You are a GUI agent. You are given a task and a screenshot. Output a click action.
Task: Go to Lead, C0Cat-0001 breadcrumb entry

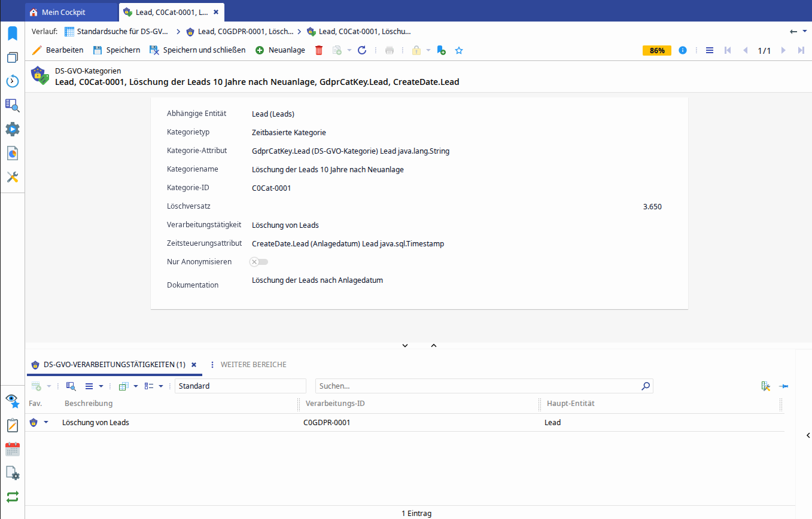(358, 31)
